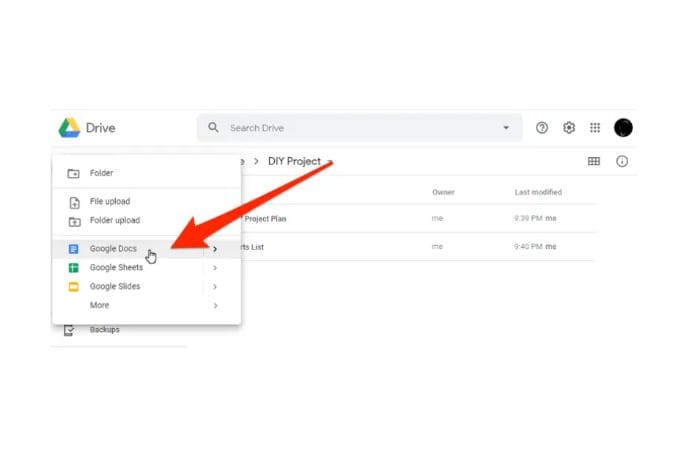
Task: Expand the Google Sheets submenu arrow
Action: (215, 268)
